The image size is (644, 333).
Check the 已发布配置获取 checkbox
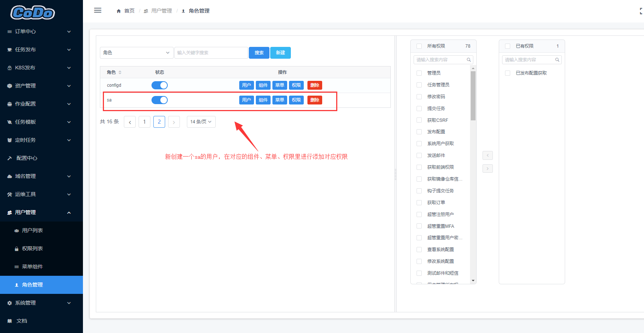508,73
